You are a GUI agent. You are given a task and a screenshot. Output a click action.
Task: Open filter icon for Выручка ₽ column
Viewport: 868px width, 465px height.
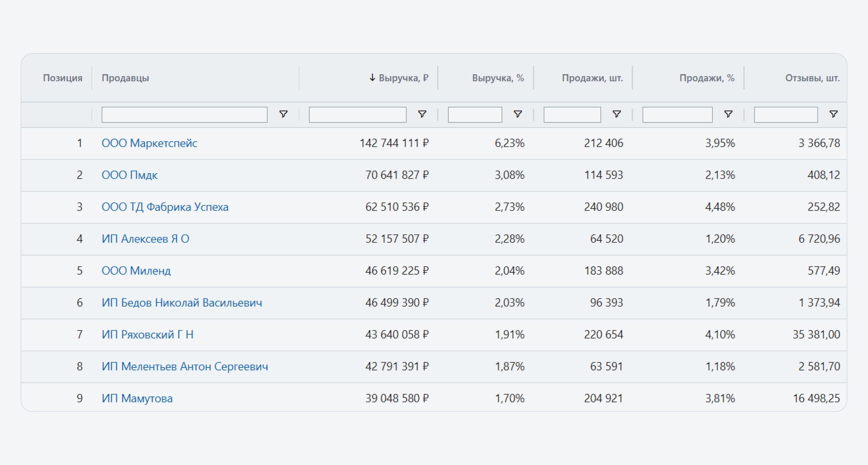point(422,114)
